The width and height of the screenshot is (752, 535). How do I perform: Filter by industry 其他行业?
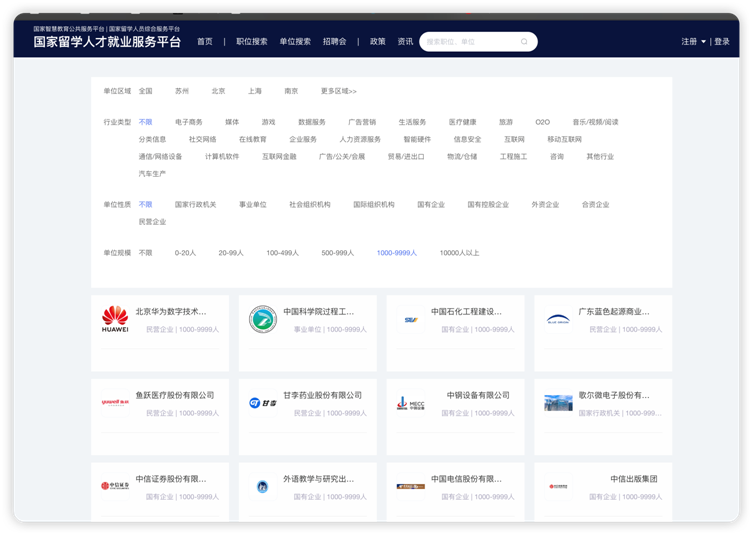pos(600,157)
